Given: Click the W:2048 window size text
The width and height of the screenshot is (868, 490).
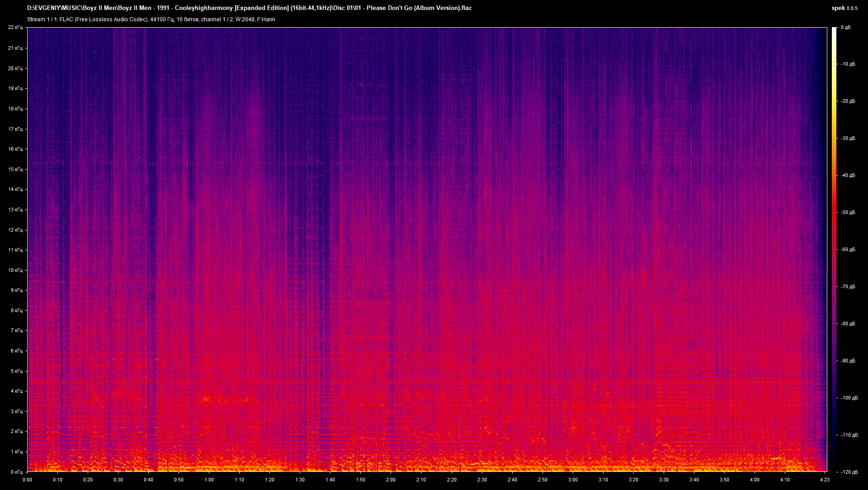Looking at the screenshot, I should pyautogui.click(x=244, y=19).
